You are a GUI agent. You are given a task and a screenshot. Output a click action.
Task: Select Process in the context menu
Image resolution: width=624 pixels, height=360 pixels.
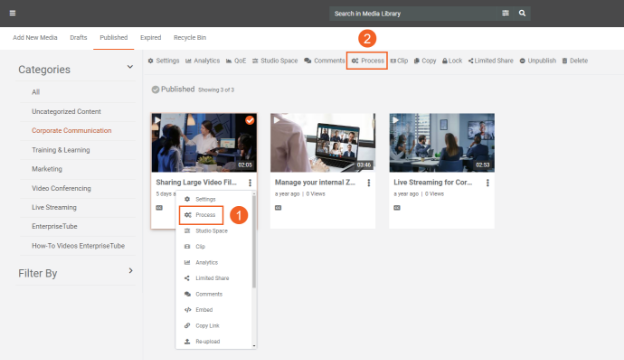click(201, 215)
